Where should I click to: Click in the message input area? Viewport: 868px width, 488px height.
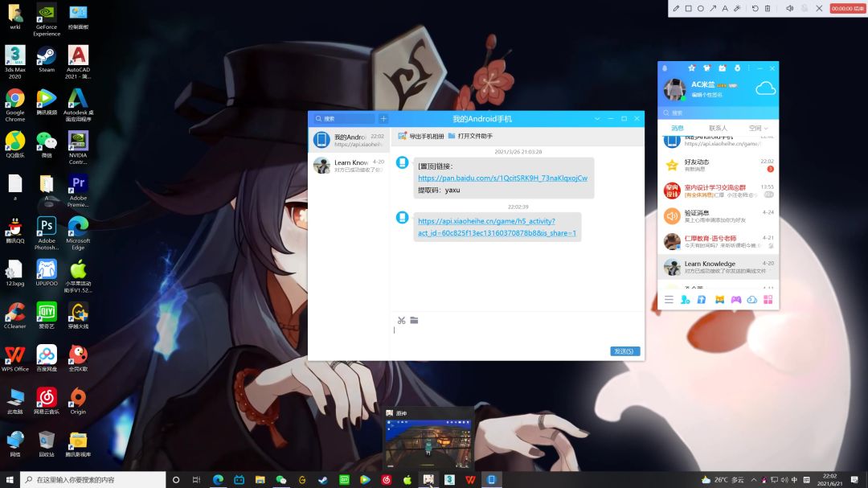518,335
